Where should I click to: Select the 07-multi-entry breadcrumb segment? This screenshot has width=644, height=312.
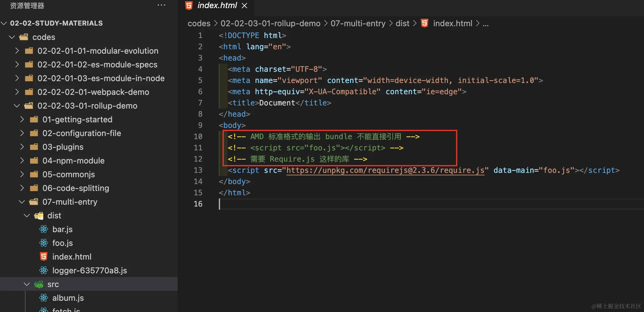[x=358, y=23]
